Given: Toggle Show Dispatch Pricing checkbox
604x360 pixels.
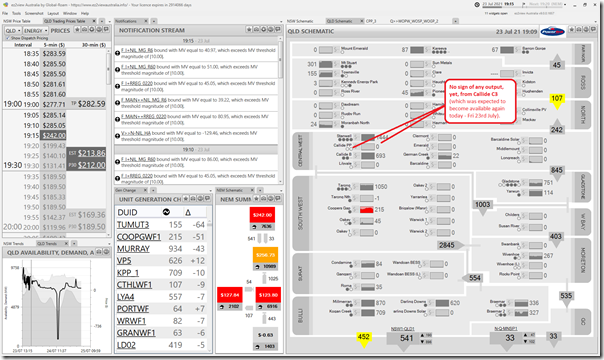Looking at the screenshot, I should [7, 38].
